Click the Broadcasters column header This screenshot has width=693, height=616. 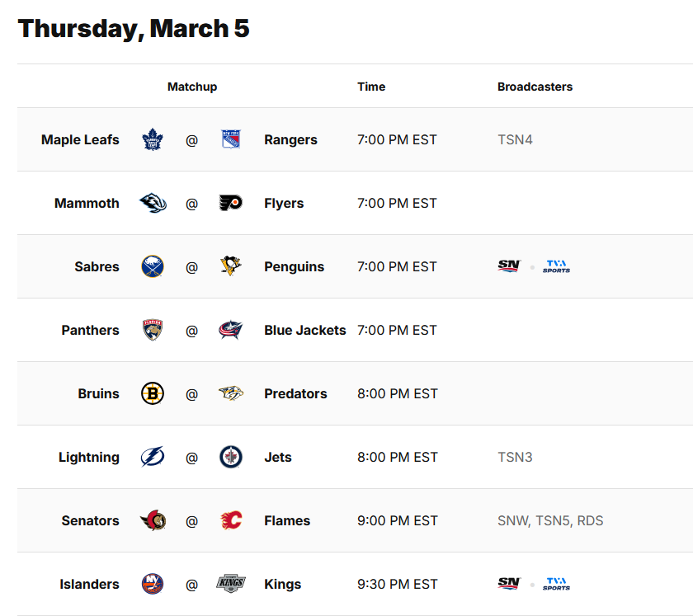click(x=535, y=87)
